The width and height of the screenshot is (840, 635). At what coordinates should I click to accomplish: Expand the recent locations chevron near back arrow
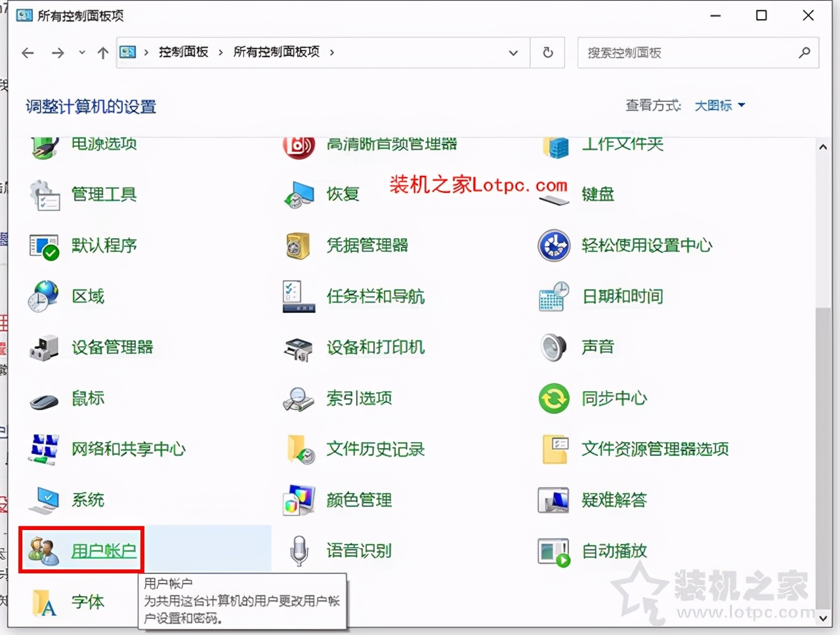click(81, 52)
